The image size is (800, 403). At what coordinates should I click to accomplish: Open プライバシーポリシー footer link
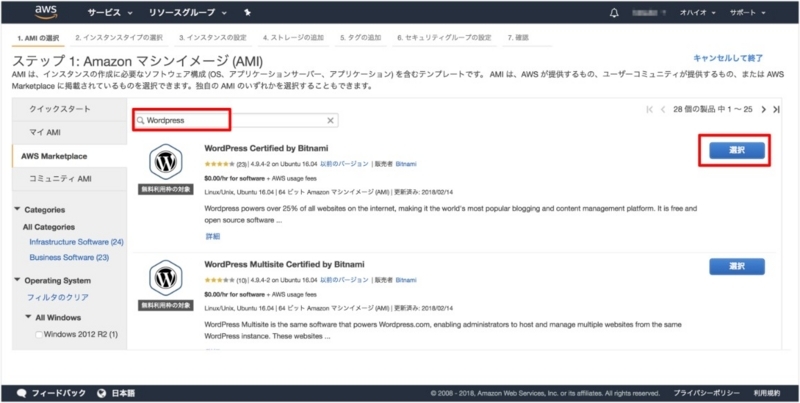[x=706, y=393]
